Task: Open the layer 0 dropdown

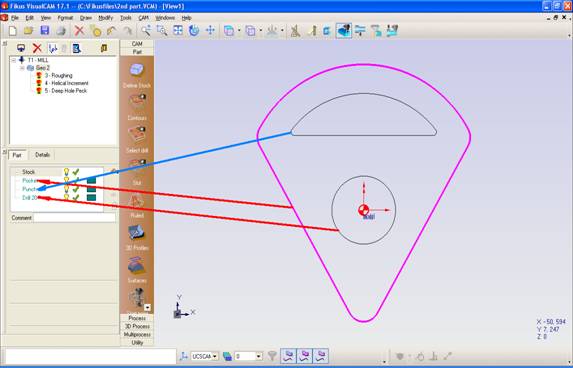Action: tap(259, 356)
